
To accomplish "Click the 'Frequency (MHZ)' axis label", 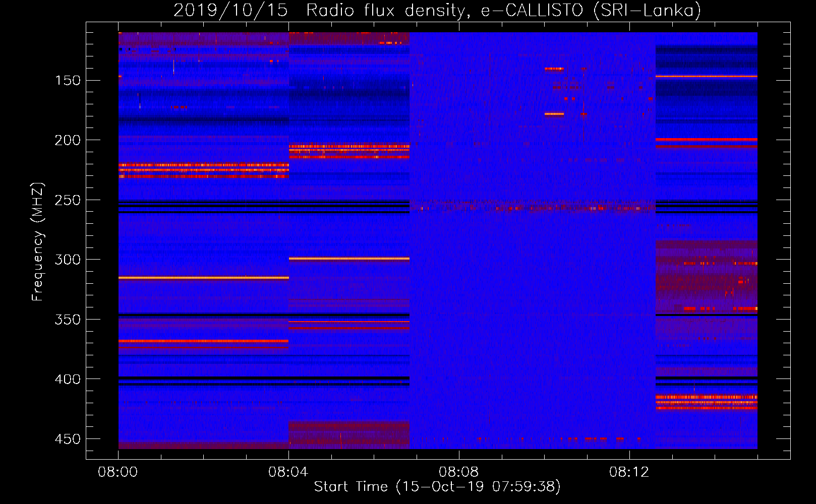I will coord(38,241).
